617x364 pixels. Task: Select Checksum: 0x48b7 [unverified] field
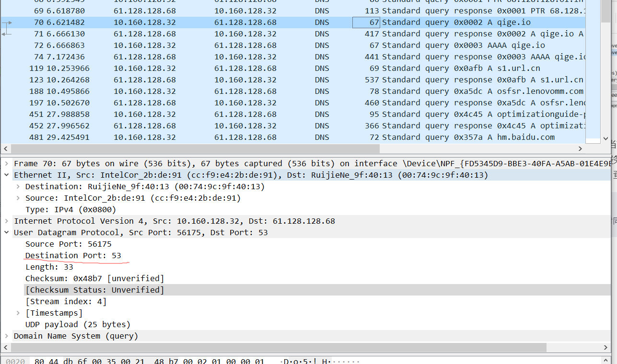coord(94,279)
